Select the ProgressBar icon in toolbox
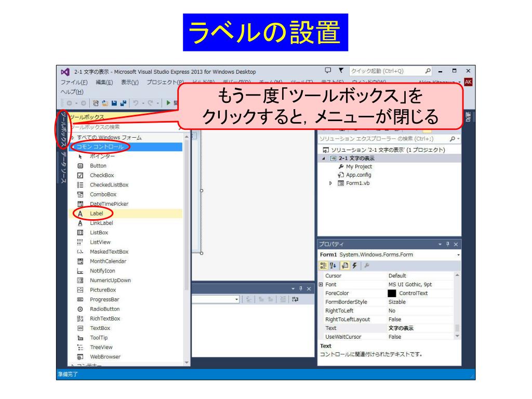The height and width of the screenshot is (399, 532). click(x=81, y=299)
